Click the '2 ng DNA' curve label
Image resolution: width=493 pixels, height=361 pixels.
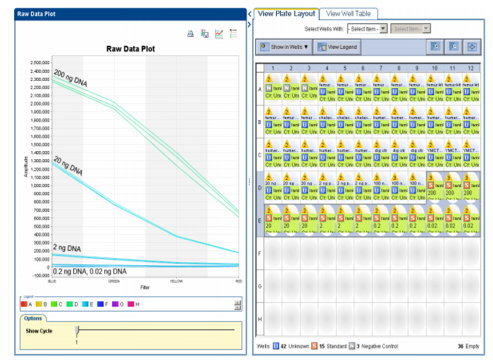(x=67, y=248)
